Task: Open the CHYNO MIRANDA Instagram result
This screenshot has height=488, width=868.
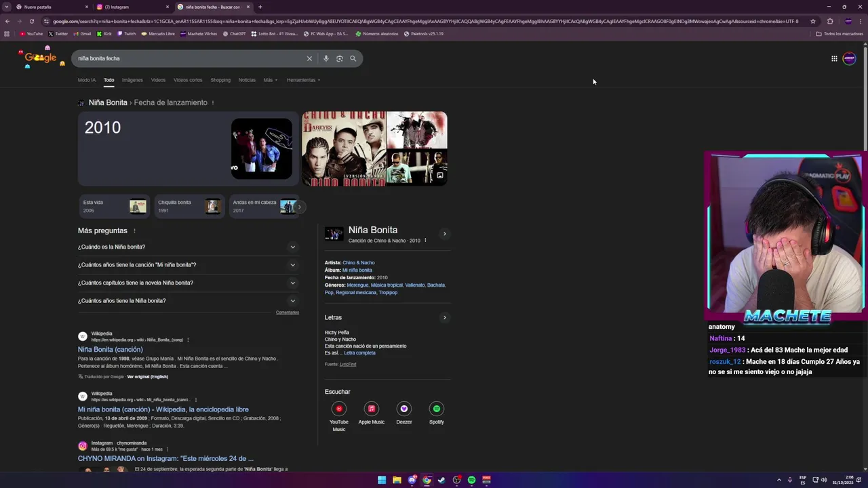Action: 165,459
